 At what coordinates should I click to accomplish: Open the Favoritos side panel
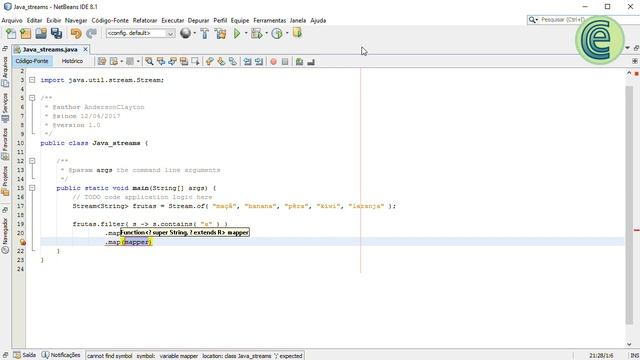pyautogui.click(x=5, y=144)
